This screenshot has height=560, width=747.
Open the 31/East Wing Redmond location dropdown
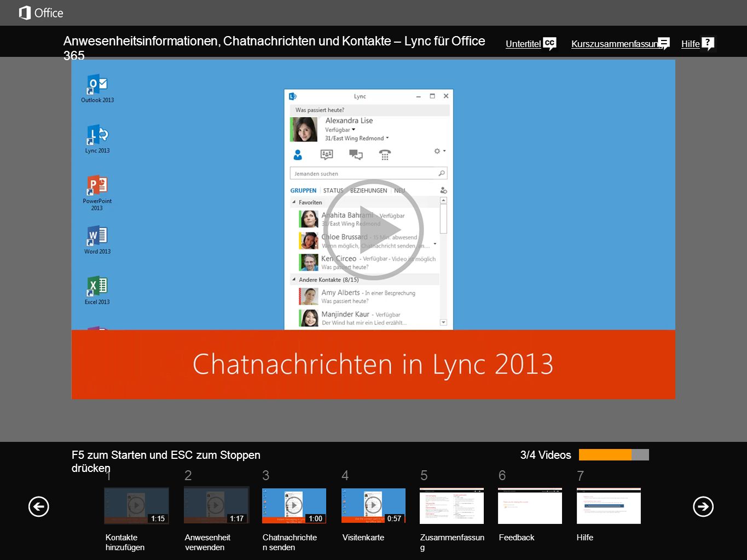(x=357, y=138)
